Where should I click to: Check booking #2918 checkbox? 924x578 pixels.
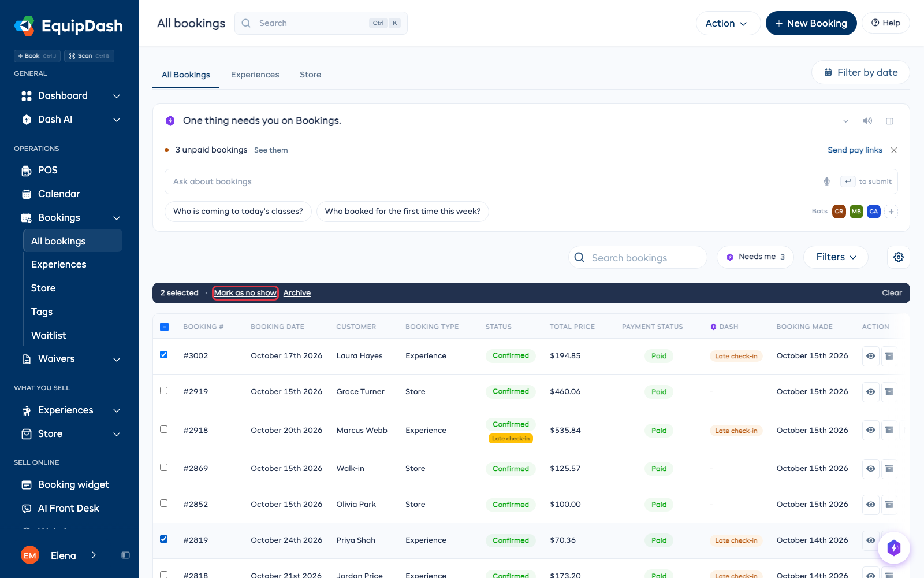(164, 429)
